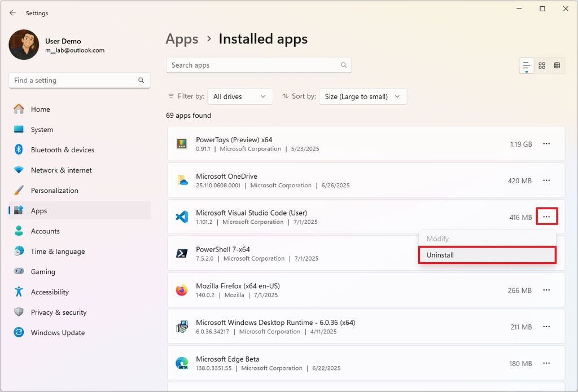The height and width of the screenshot is (392, 578).
Task: Click the 69 apps found text
Action: [189, 115]
